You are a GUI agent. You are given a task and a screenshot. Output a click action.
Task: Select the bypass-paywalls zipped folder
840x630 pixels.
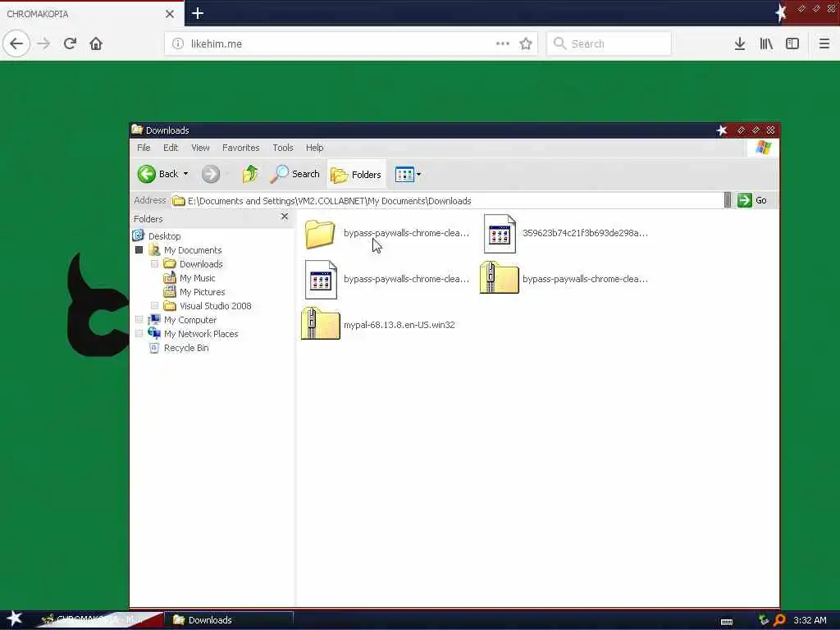564,279
